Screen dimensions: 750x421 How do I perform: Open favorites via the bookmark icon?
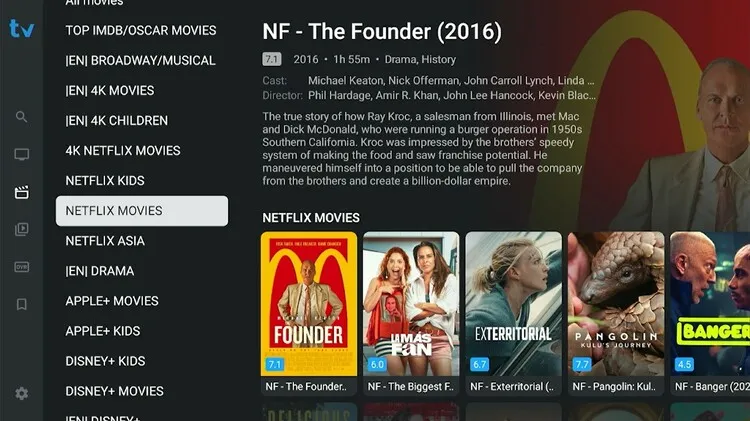22,304
